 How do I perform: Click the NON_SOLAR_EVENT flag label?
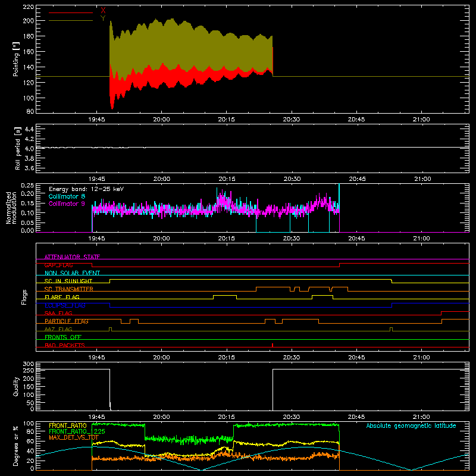(x=72, y=273)
